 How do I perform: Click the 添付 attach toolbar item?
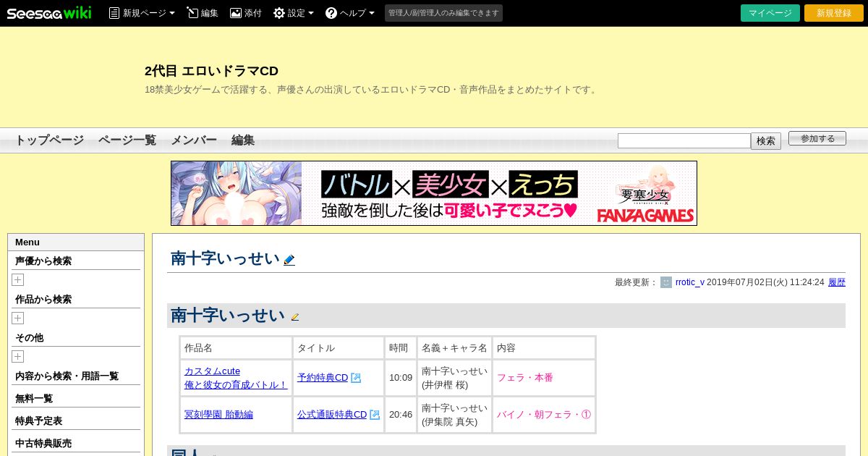[246, 13]
